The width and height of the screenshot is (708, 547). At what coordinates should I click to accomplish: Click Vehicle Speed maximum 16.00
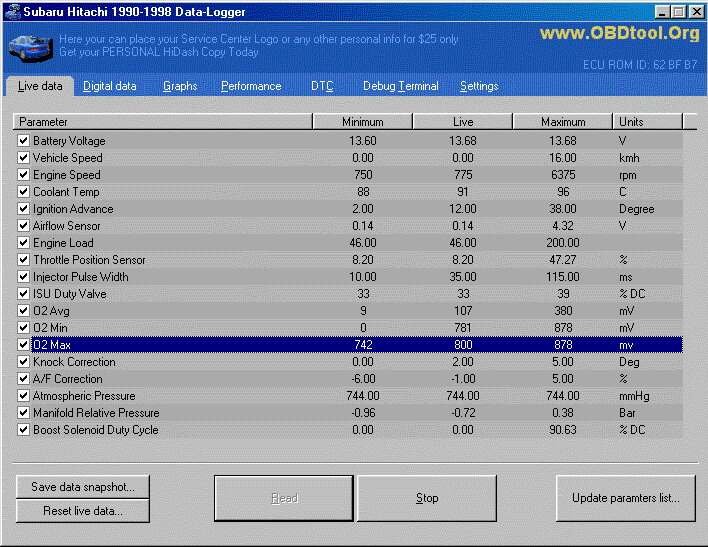tap(563, 158)
